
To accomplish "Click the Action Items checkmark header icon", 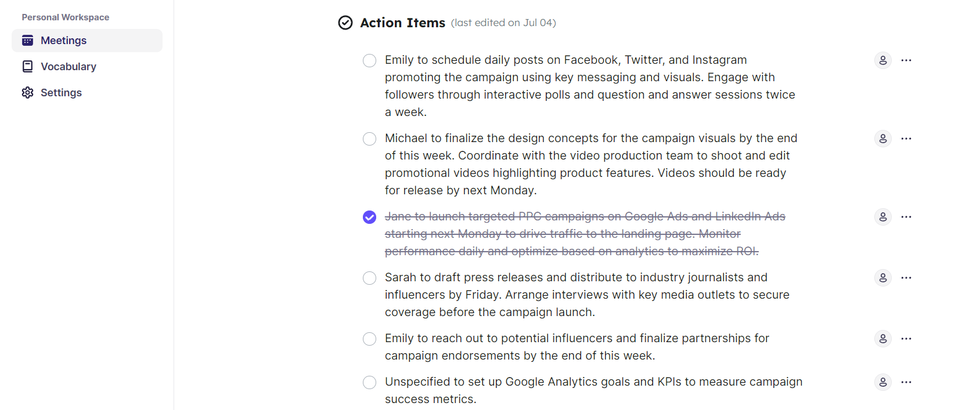I will [x=345, y=23].
